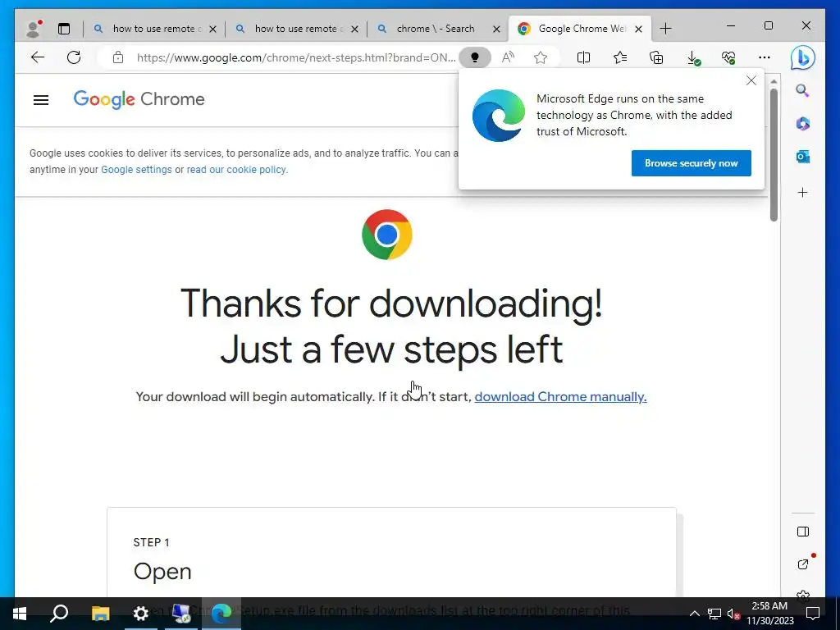This screenshot has height=630, width=840.
Task: Open Browser essentials heart icon
Action: point(728,57)
